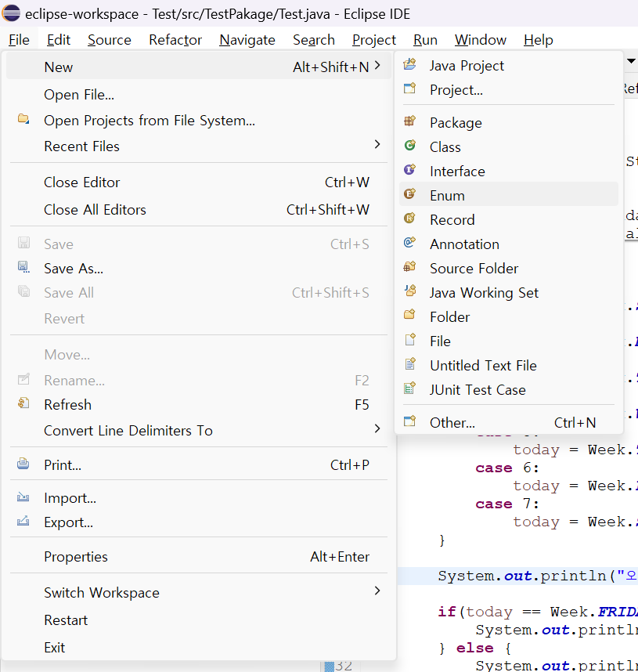Screen dimensions: 638x672
Task: Open the Search menu
Action: [x=314, y=40]
